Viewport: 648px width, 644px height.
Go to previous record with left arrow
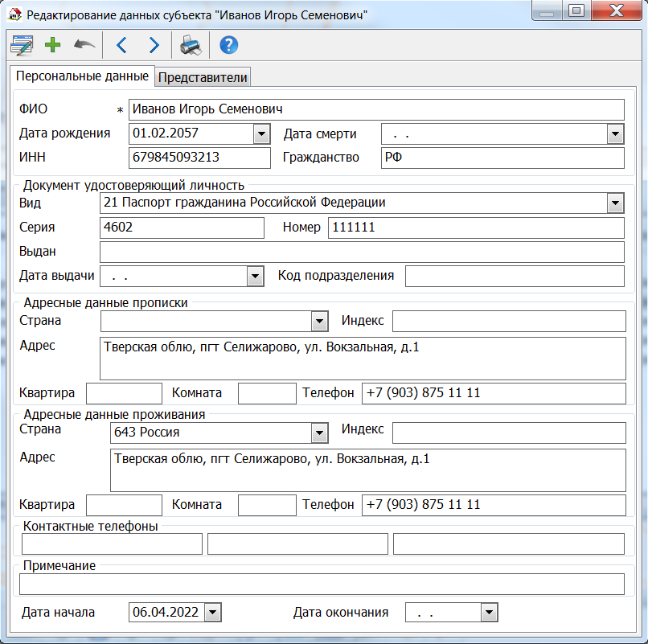[122, 45]
